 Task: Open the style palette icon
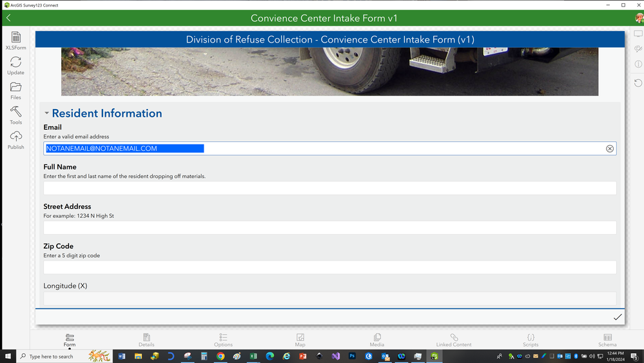point(638,48)
